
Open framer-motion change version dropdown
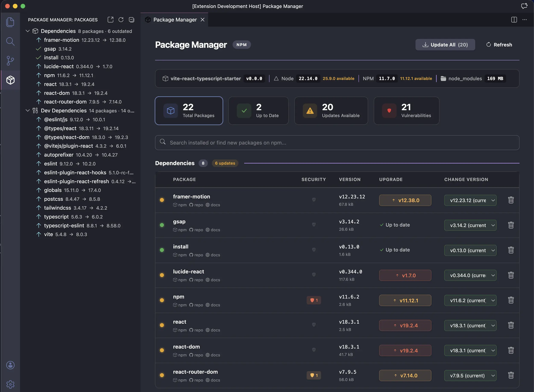470,200
